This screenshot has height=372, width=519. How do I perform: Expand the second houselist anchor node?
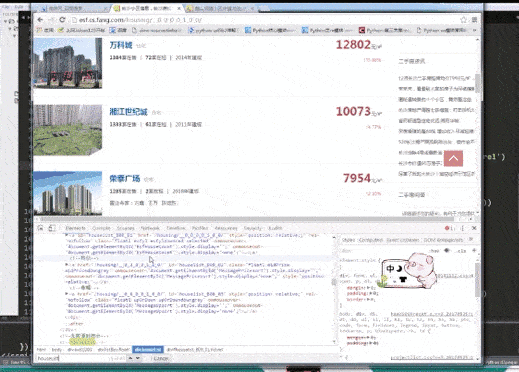coord(66,264)
